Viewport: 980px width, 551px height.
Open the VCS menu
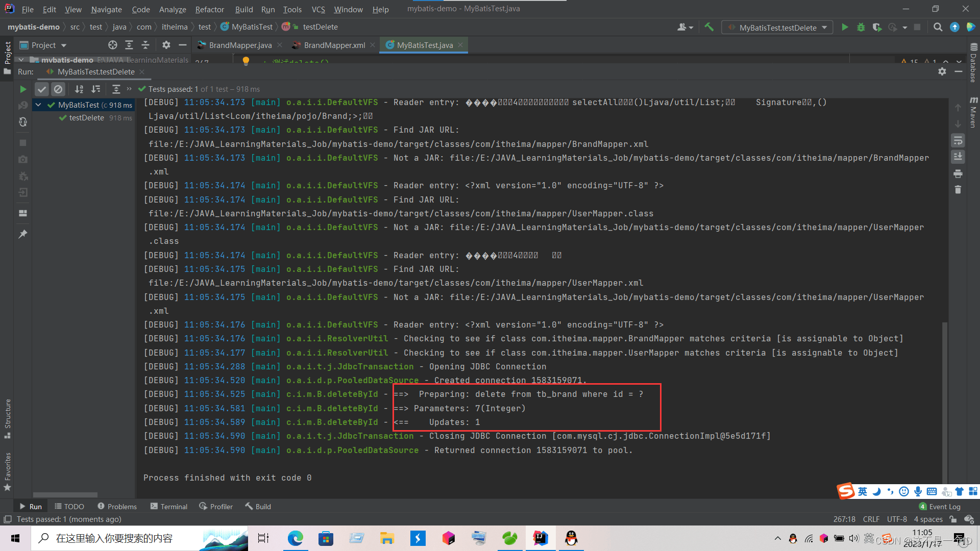(318, 9)
